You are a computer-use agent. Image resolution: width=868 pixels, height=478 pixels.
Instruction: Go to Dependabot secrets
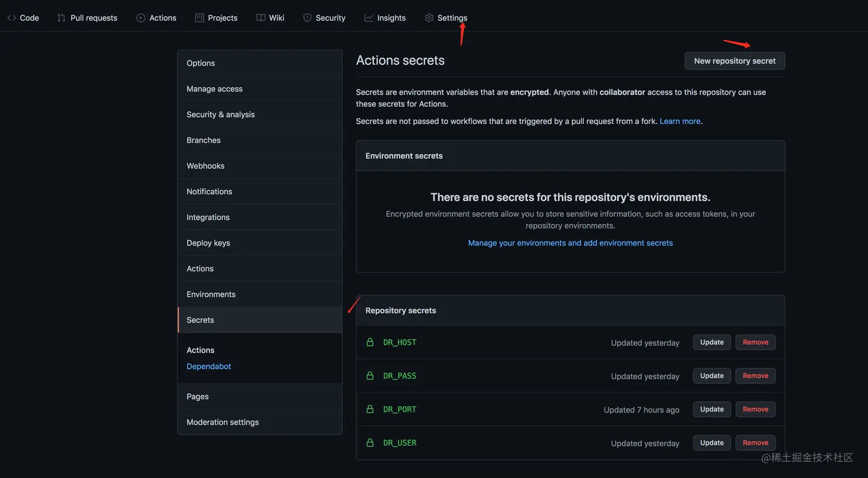point(209,366)
